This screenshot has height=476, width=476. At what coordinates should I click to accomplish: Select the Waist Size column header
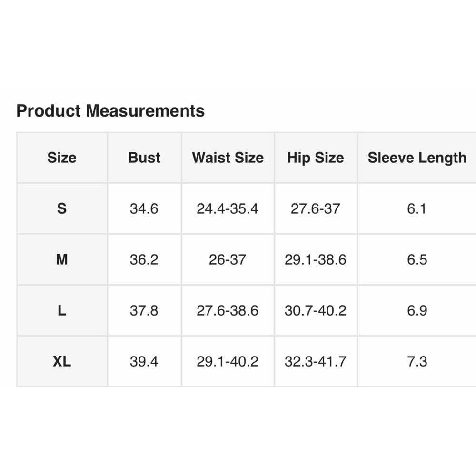tap(228, 158)
